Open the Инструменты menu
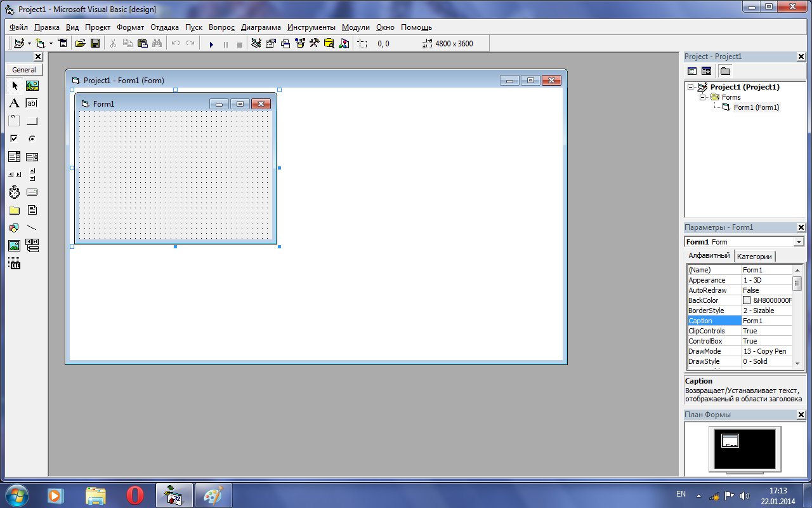This screenshot has width=812, height=508. [311, 27]
